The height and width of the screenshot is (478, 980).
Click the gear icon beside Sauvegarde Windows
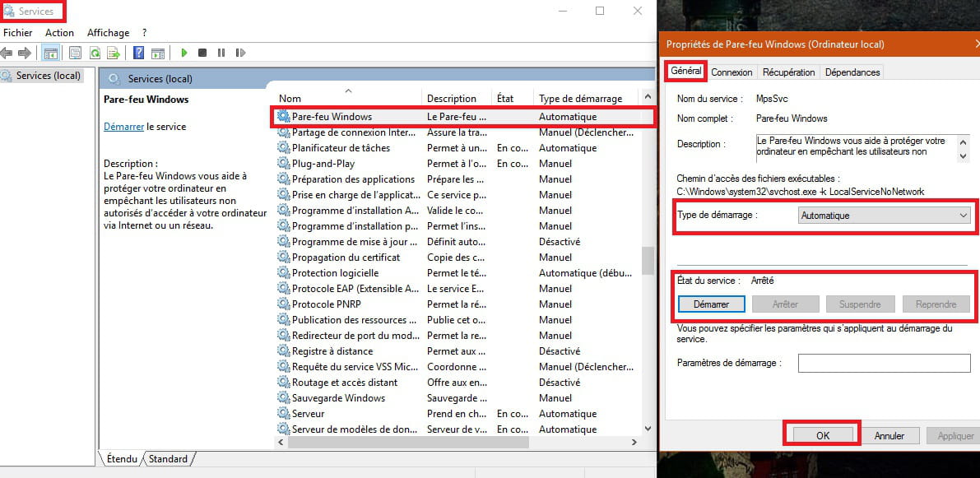coord(284,398)
